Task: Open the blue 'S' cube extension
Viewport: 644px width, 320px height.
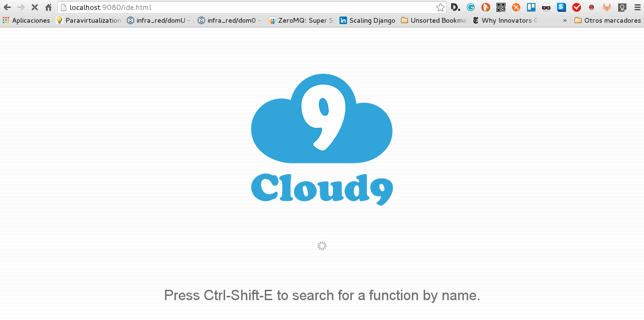Action: (561, 7)
